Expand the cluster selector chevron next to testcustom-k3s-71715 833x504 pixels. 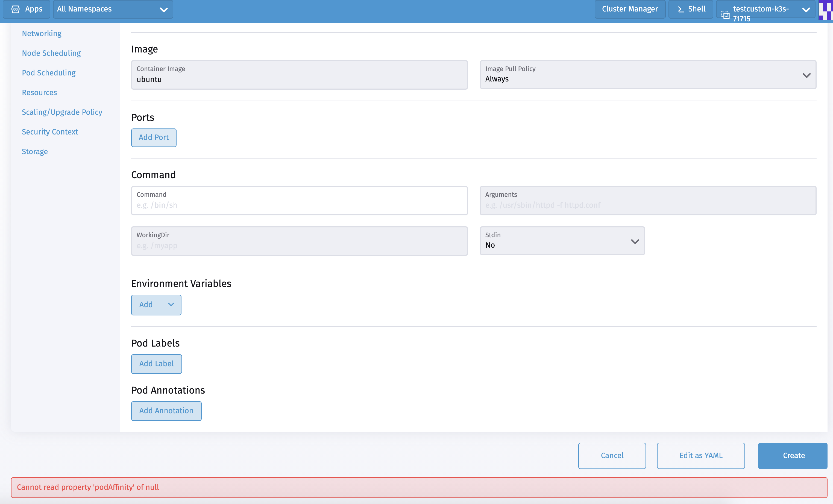point(806,10)
